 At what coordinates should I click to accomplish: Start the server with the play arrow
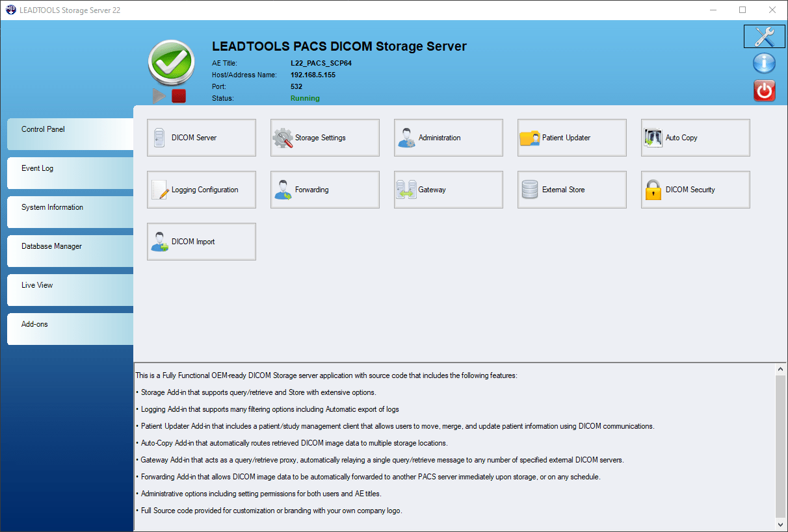[158, 95]
